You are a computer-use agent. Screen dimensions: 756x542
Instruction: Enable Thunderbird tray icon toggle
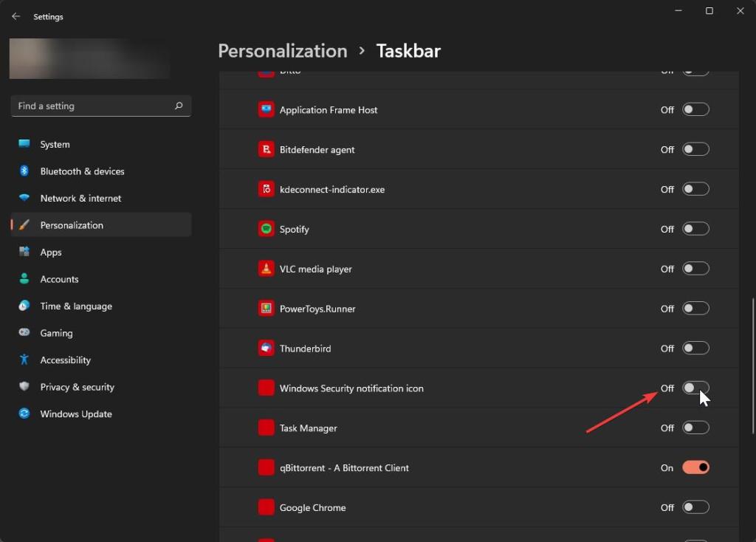click(695, 348)
